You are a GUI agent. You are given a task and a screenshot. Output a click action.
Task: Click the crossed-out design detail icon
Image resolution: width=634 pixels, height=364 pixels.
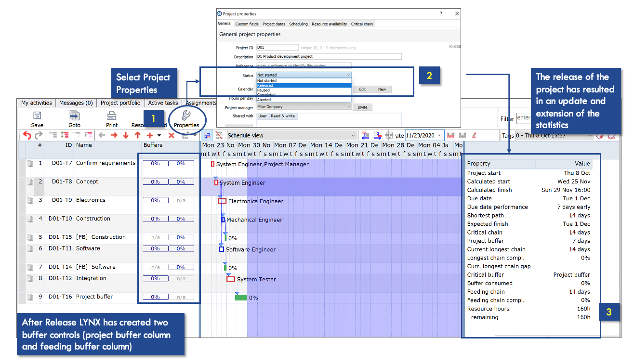[219, 136]
